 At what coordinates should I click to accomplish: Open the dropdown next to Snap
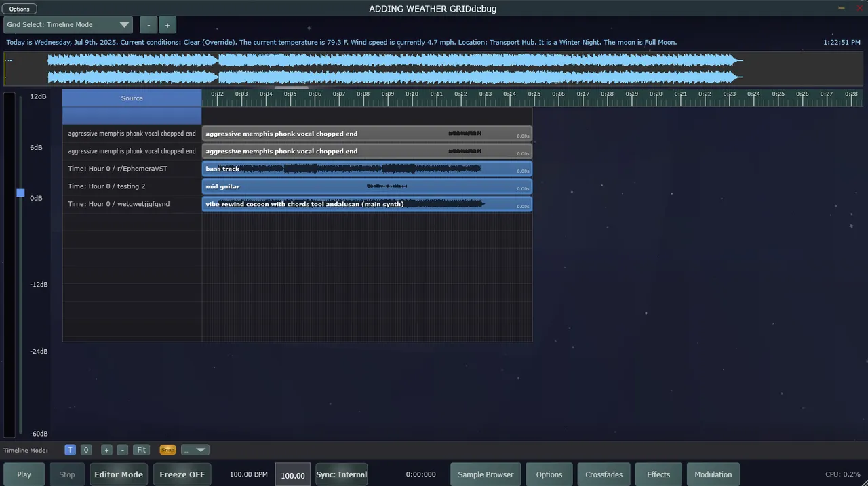[195, 449]
